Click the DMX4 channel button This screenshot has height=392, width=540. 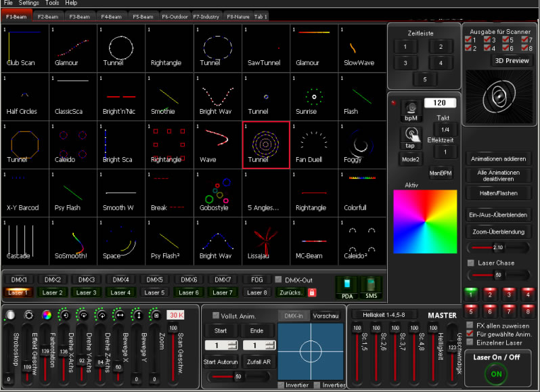(x=120, y=280)
